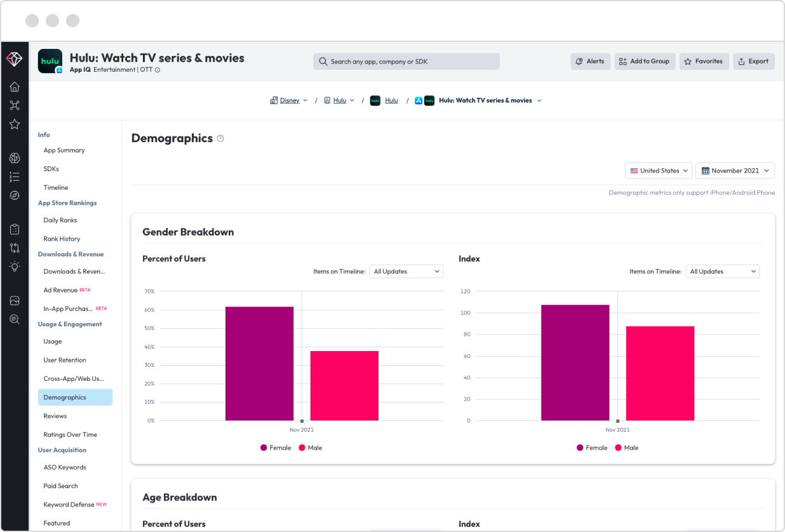The height and width of the screenshot is (532, 785).
Task: Click the Home icon in the left sidebar
Action: 14,87
